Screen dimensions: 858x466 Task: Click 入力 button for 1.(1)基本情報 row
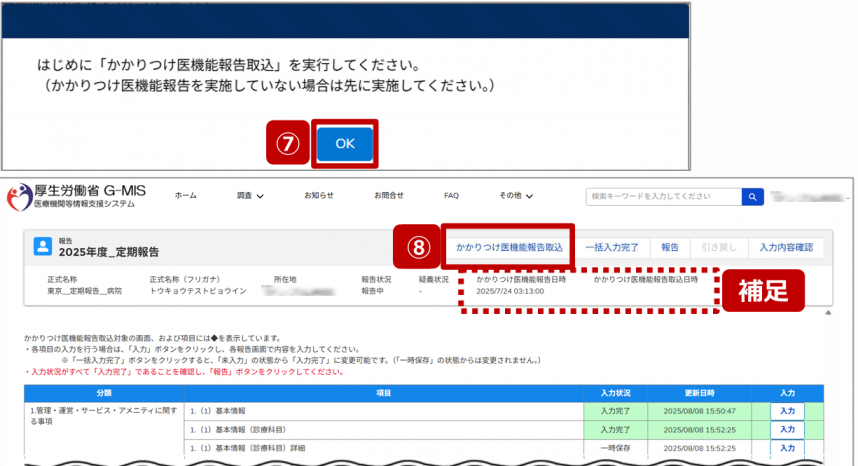coord(787,411)
